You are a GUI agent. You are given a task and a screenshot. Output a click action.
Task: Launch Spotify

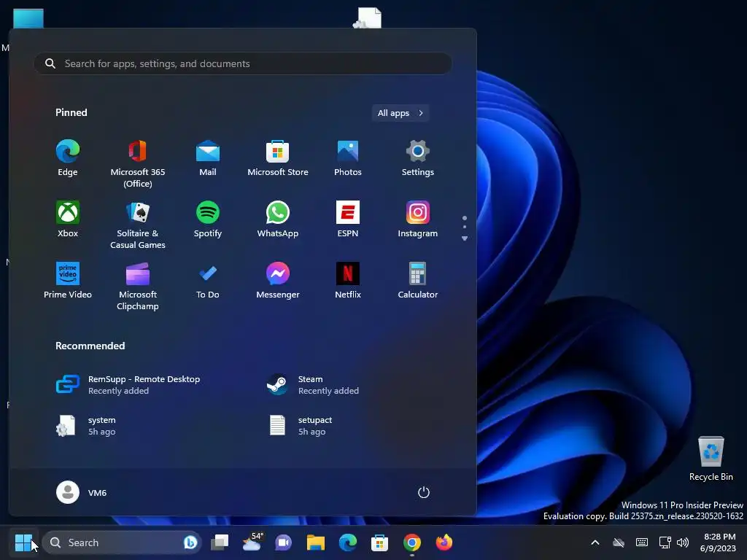[x=208, y=219]
